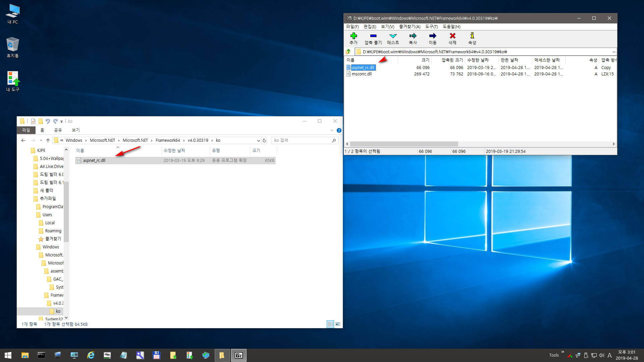
Task: Select Local folder in the navigation tree
Action: click(50, 223)
